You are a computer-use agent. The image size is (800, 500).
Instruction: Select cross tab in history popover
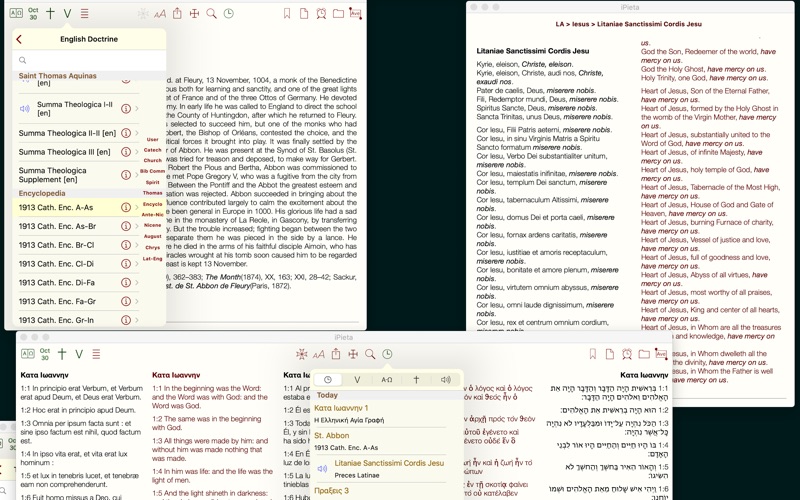pos(416,380)
